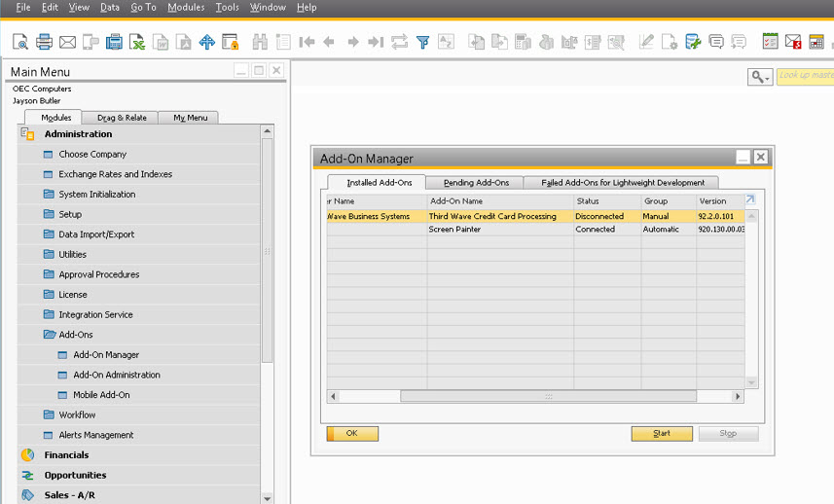
Task: Open the search dropdown with magnifier icon
Action: [760, 77]
